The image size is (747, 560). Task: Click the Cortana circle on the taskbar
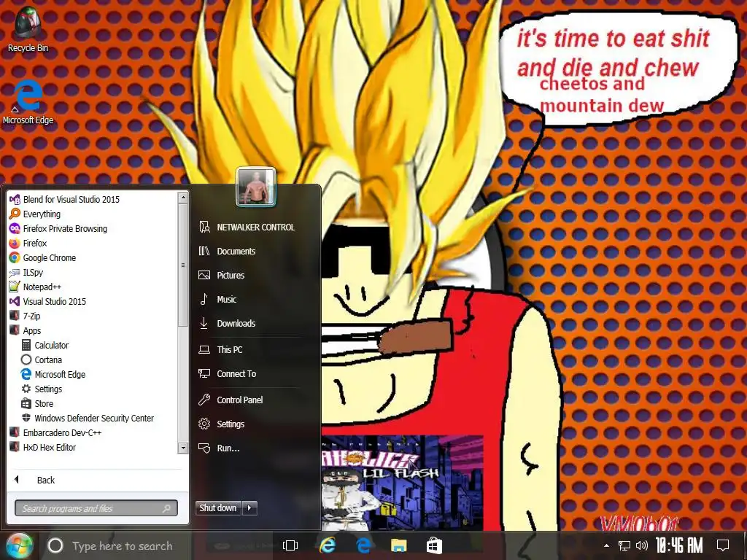(55, 545)
